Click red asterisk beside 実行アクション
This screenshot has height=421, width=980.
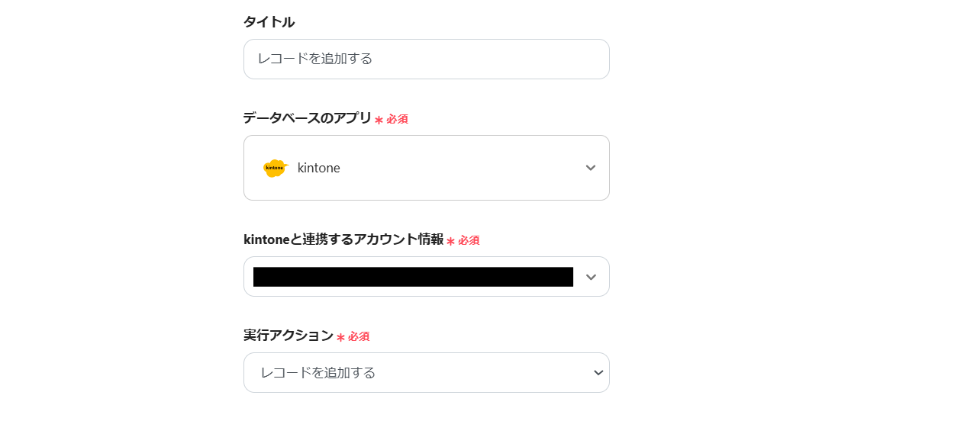coord(340,337)
